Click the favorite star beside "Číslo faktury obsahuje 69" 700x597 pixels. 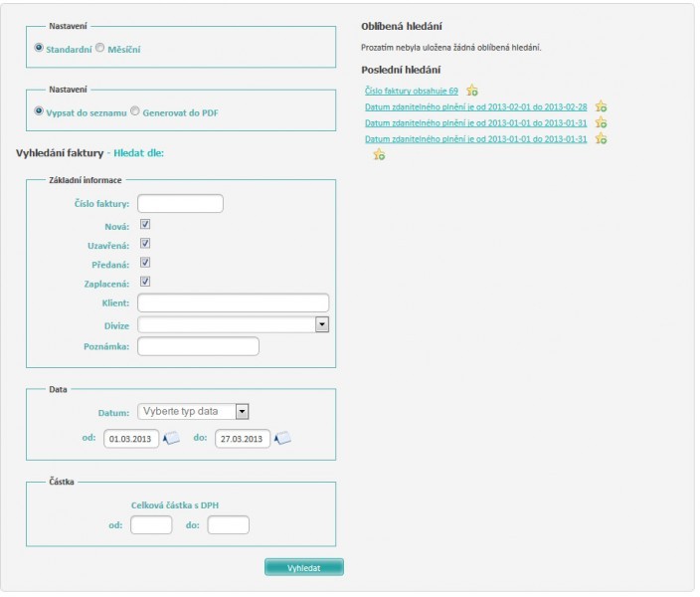pos(472,92)
